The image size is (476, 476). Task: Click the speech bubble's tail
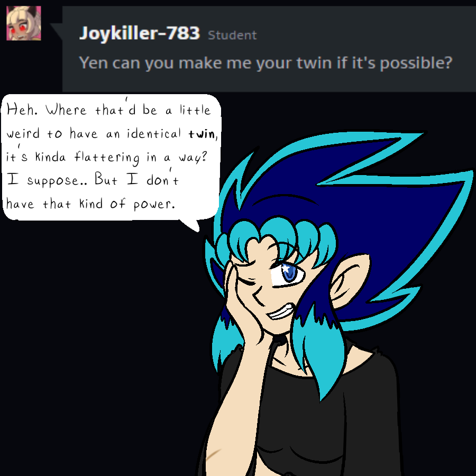click(190, 225)
